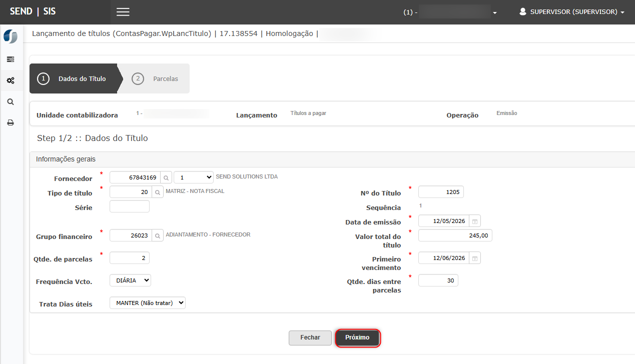Open the list menu icon in the sidebar
Screen dimensions: 635x364
pyautogui.click(x=11, y=59)
